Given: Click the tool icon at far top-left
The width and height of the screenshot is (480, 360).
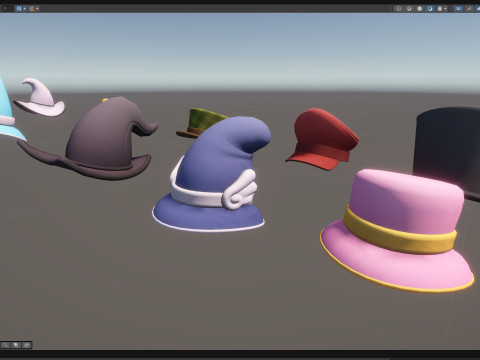Looking at the screenshot, I should click(x=6, y=9).
